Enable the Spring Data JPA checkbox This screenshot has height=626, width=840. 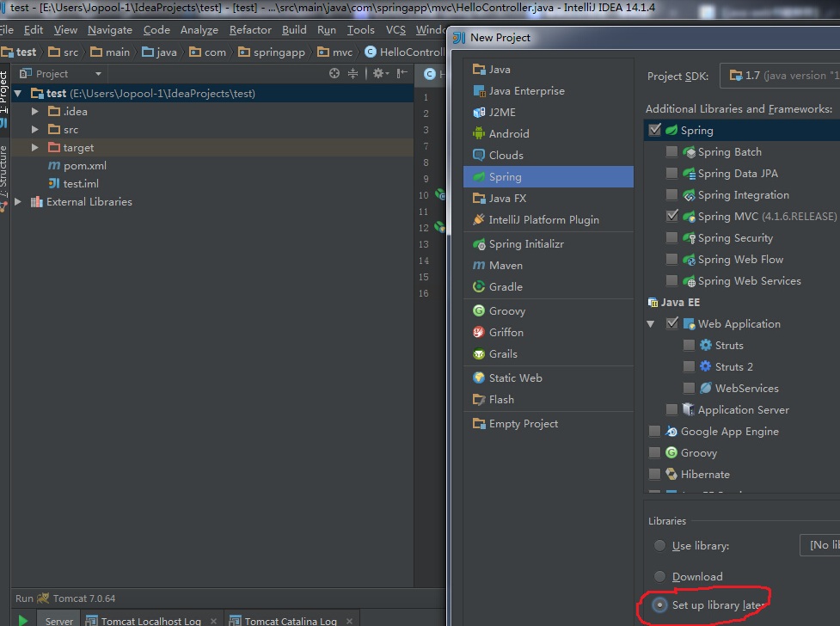(x=671, y=173)
